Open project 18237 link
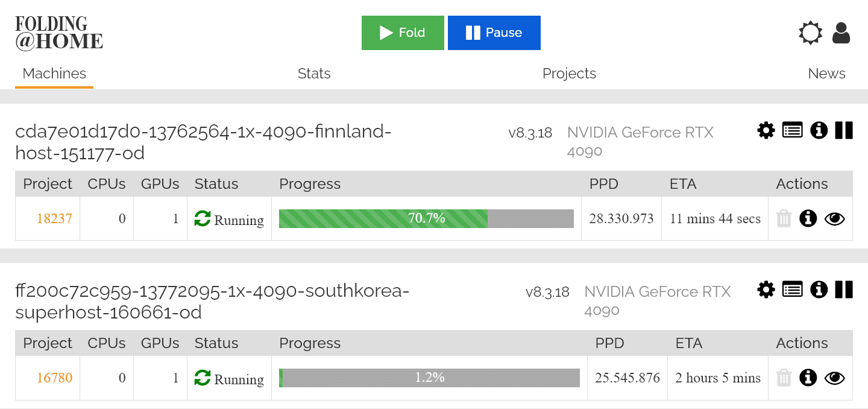 (54, 218)
